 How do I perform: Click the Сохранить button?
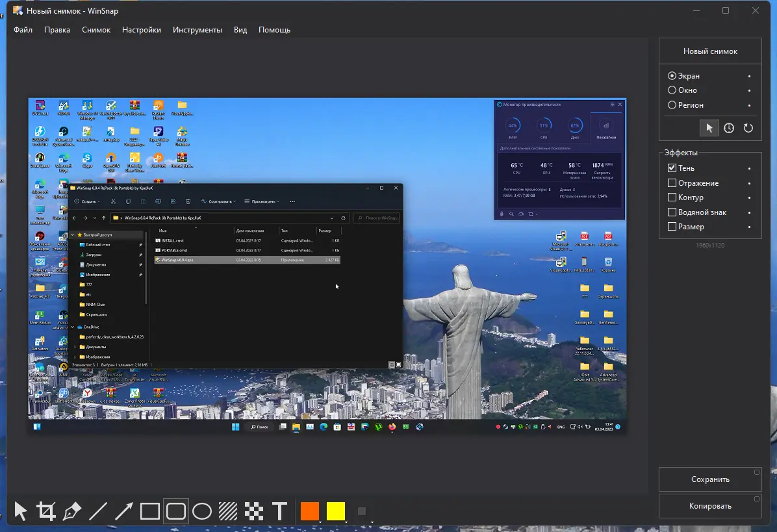click(x=710, y=479)
